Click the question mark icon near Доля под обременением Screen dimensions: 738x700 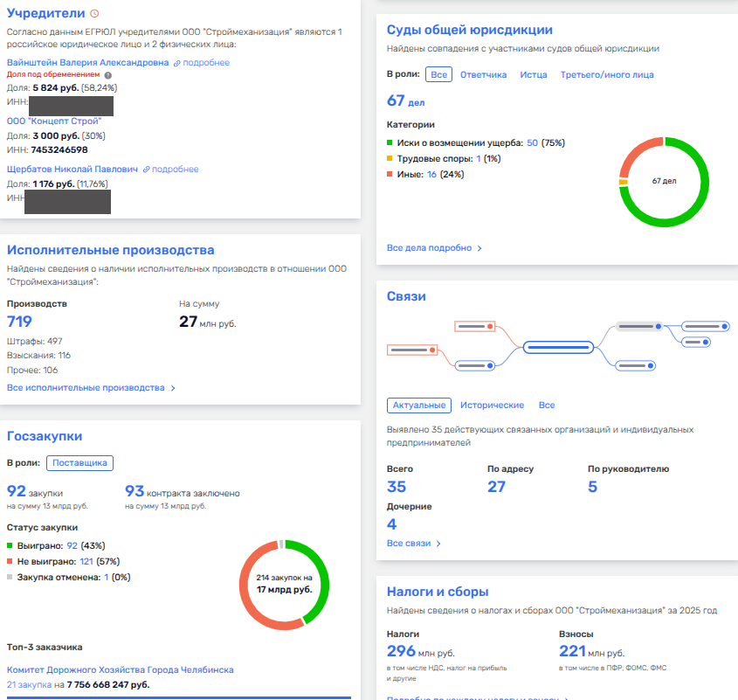point(107,75)
